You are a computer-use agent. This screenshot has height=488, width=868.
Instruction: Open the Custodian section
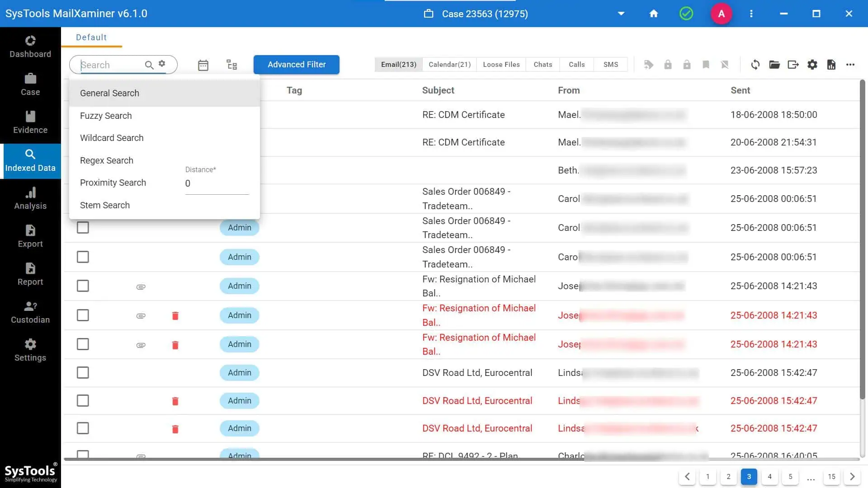(x=30, y=312)
